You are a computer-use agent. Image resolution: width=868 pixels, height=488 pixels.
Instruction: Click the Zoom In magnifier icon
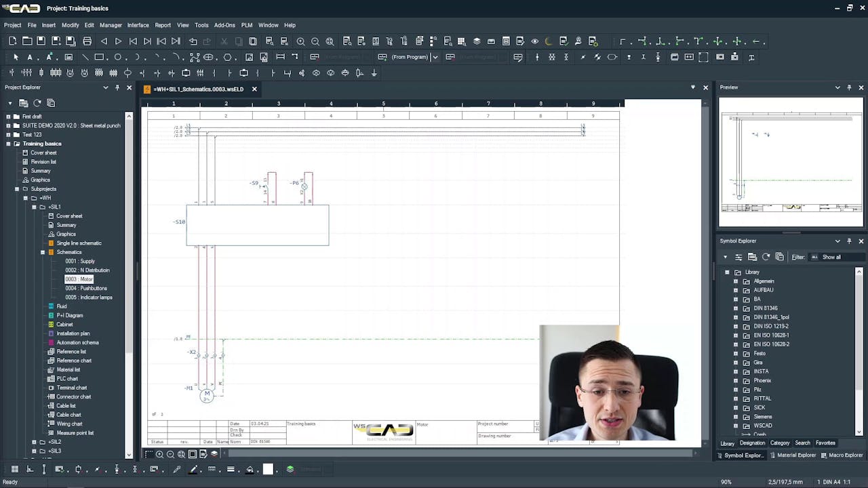[x=300, y=41]
